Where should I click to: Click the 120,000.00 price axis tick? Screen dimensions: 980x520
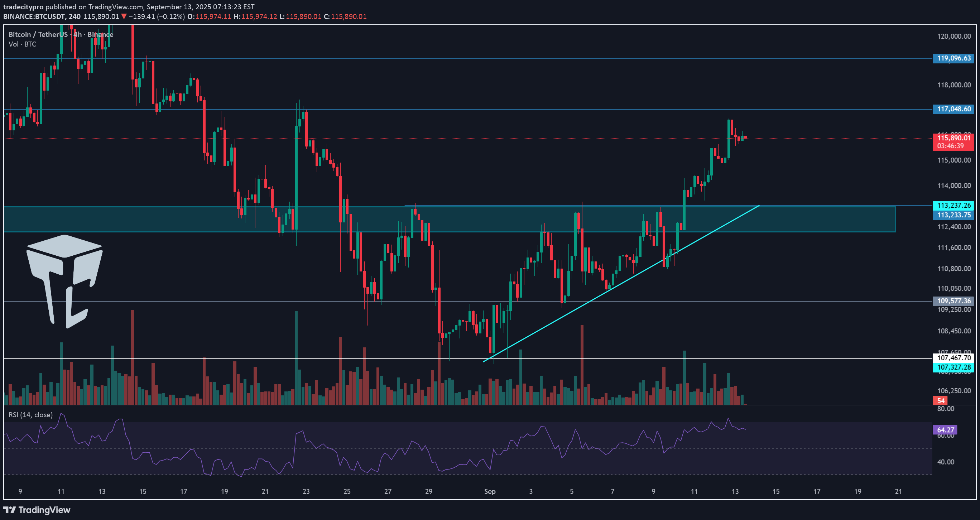click(954, 36)
